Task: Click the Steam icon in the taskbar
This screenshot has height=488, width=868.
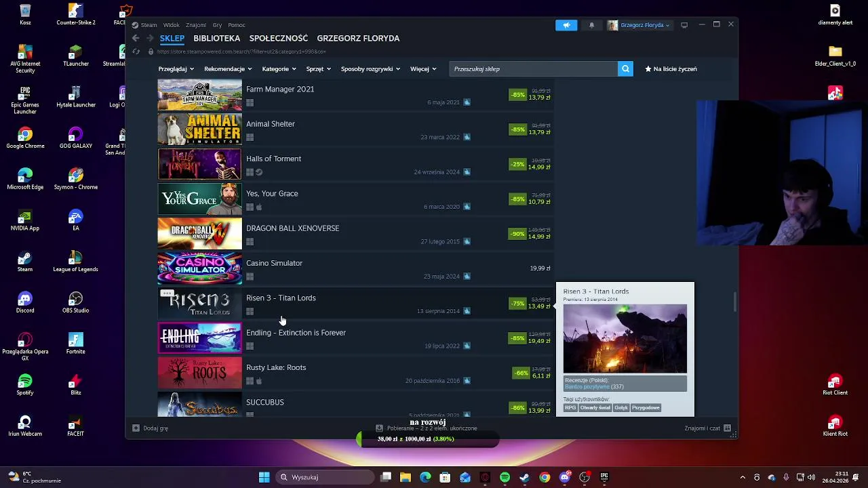Action: (524, 477)
